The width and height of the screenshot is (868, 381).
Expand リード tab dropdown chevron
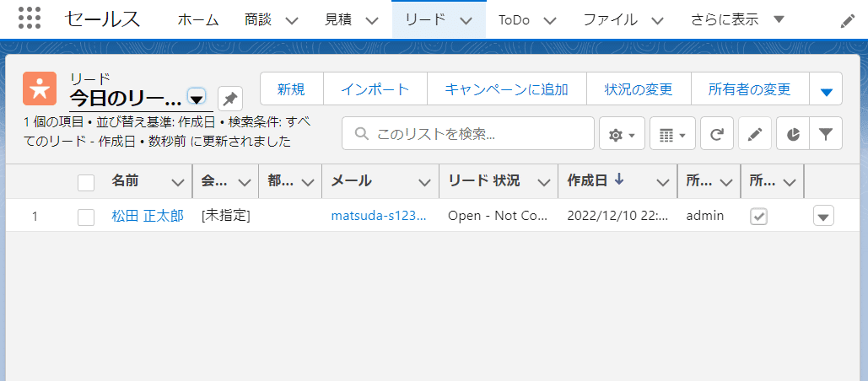(x=466, y=21)
